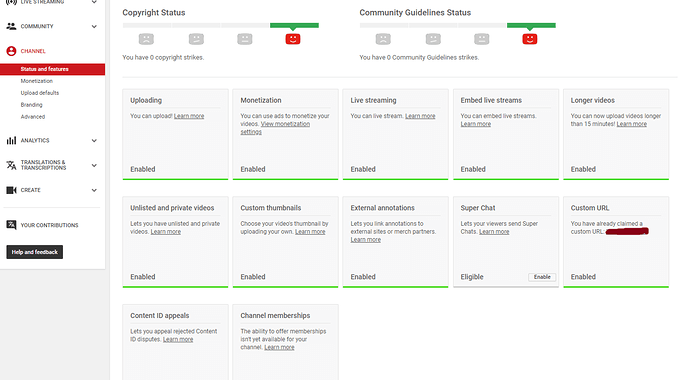Click the green Community Guidelines progress bar
The image size is (690, 380).
(x=531, y=26)
